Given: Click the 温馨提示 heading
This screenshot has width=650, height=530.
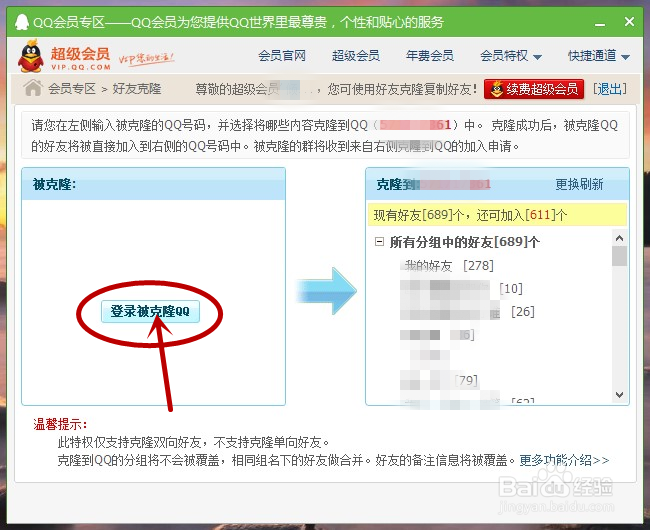Looking at the screenshot, I should coord(61,424).
